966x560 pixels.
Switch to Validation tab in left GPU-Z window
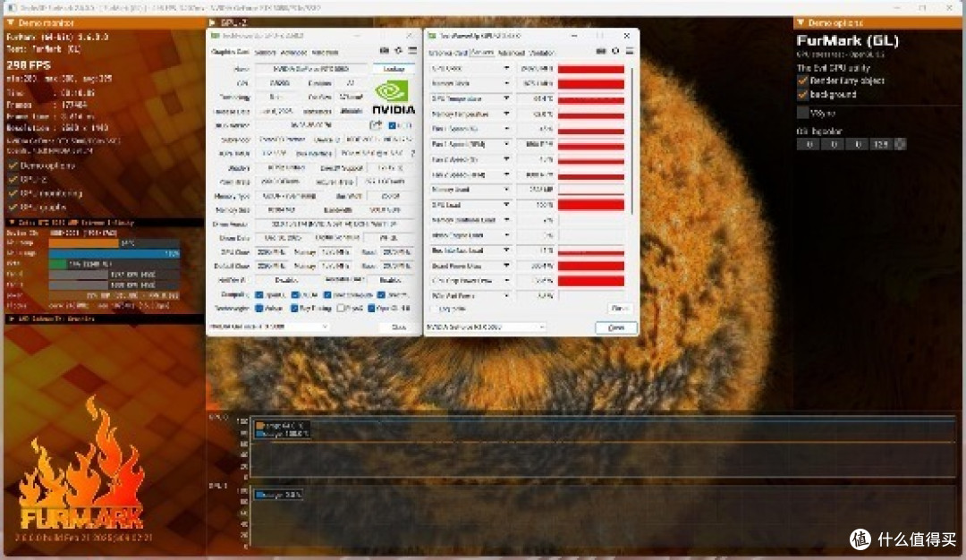click(x=326, y=53)
